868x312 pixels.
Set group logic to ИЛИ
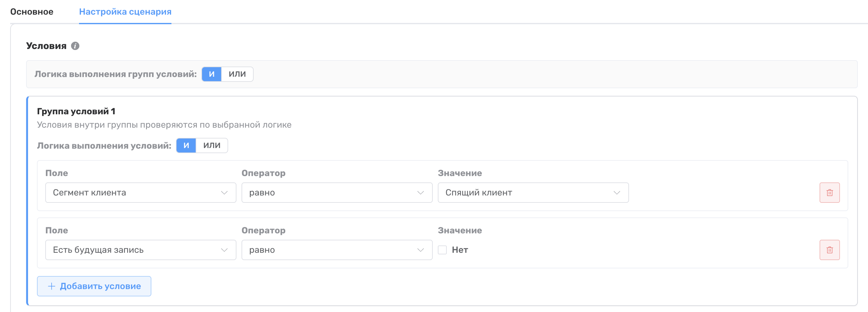237,74
